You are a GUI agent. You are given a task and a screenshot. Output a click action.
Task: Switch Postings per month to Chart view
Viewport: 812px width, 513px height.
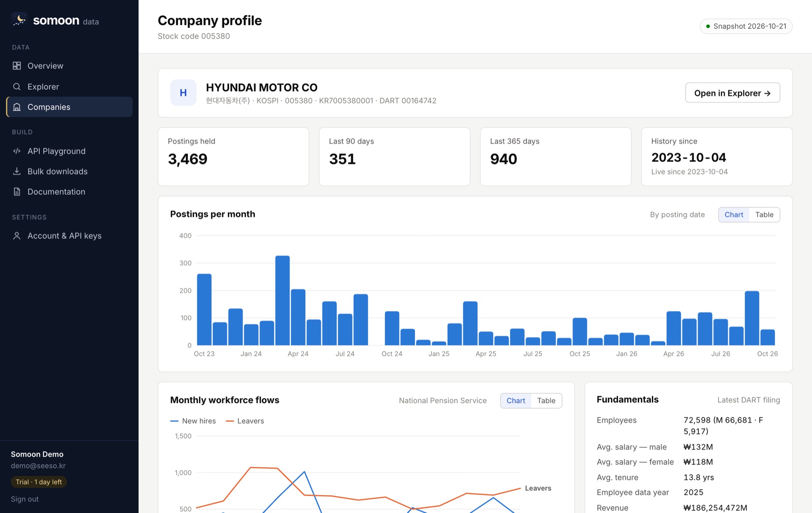734,215
